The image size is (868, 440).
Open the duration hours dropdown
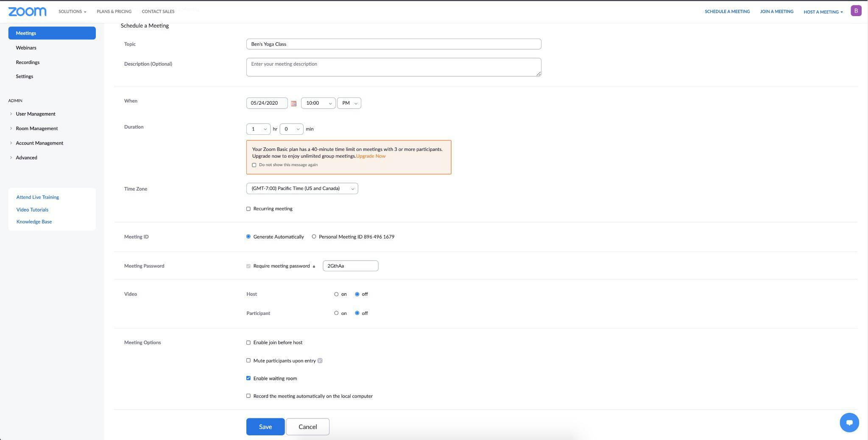[258, 129]
